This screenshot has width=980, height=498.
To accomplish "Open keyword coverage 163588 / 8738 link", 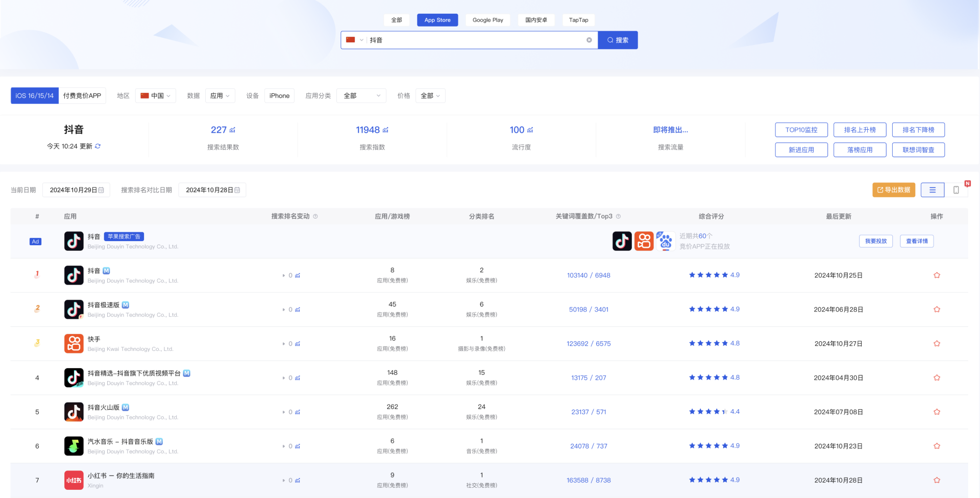I will coord(589,480).
